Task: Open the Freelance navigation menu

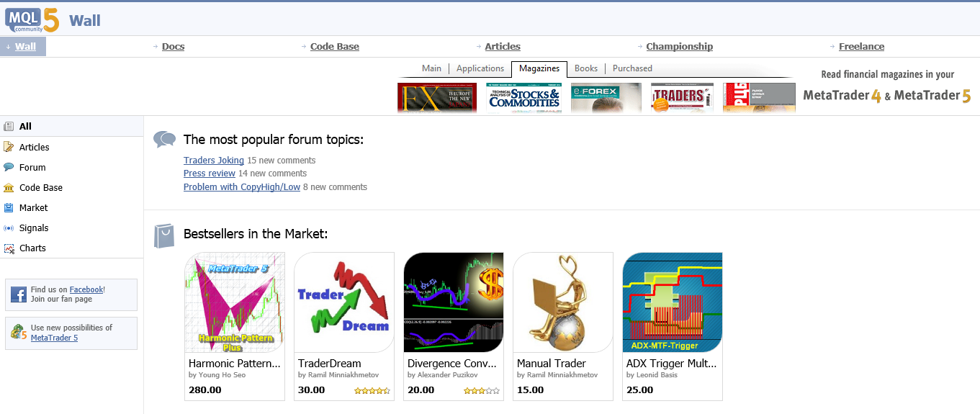Action: coord(861,46)
